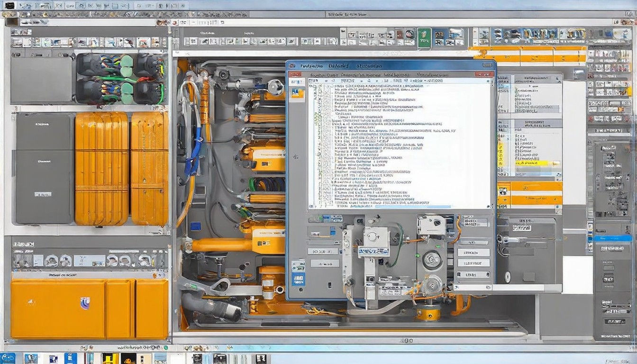This screenshot has height=364, width=637.
Task: Click the dialog's vertical scrollbar beside the text
Action: [492, 145]
